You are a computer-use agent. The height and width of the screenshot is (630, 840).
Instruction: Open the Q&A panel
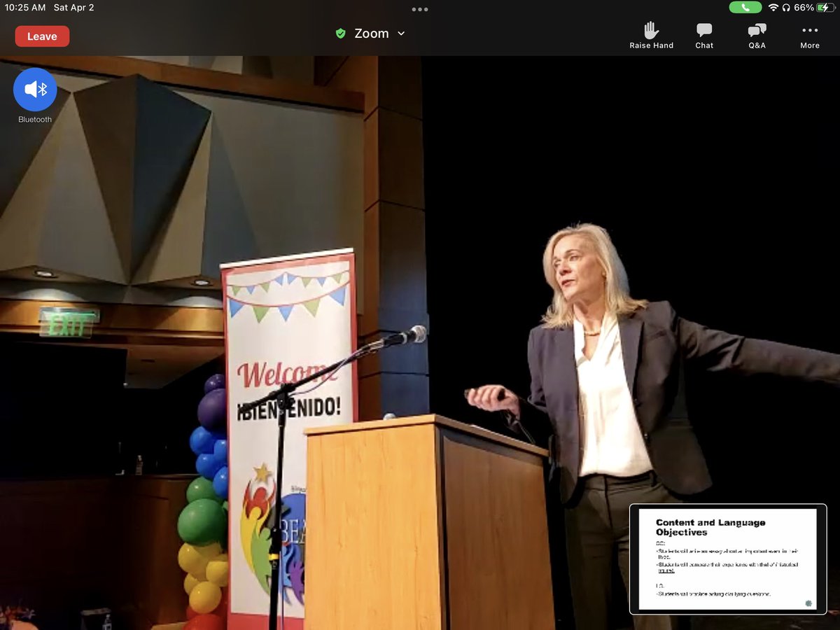(x=757, y=35)
